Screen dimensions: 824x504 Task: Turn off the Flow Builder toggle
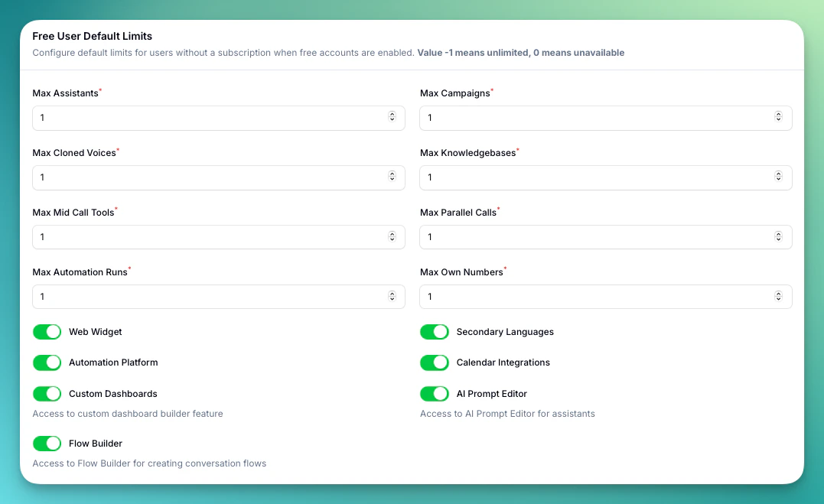coord(47,444)
